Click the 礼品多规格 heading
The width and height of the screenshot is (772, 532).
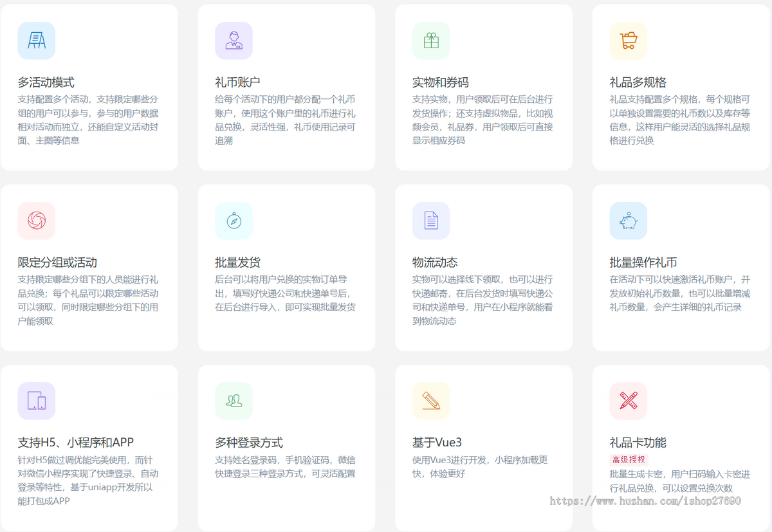click(638, 82)
